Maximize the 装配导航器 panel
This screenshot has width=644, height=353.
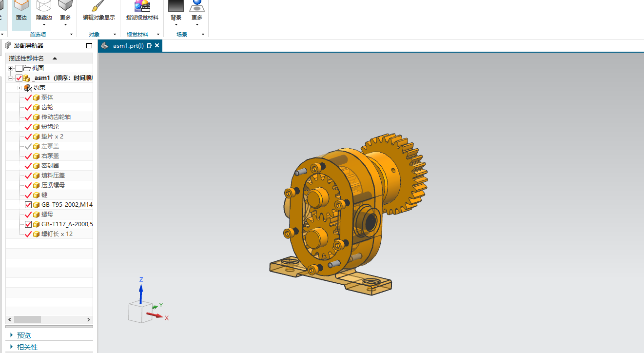(89, 46)
